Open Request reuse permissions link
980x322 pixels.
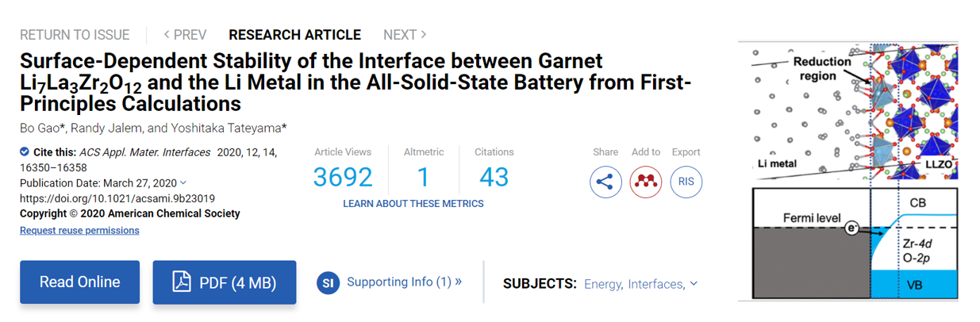(79, 230)
